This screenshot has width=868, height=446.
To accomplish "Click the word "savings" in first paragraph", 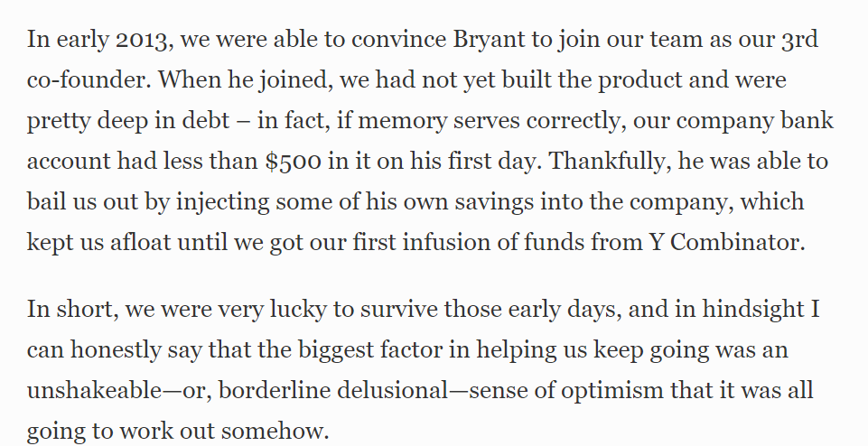I will pos(494,202).
